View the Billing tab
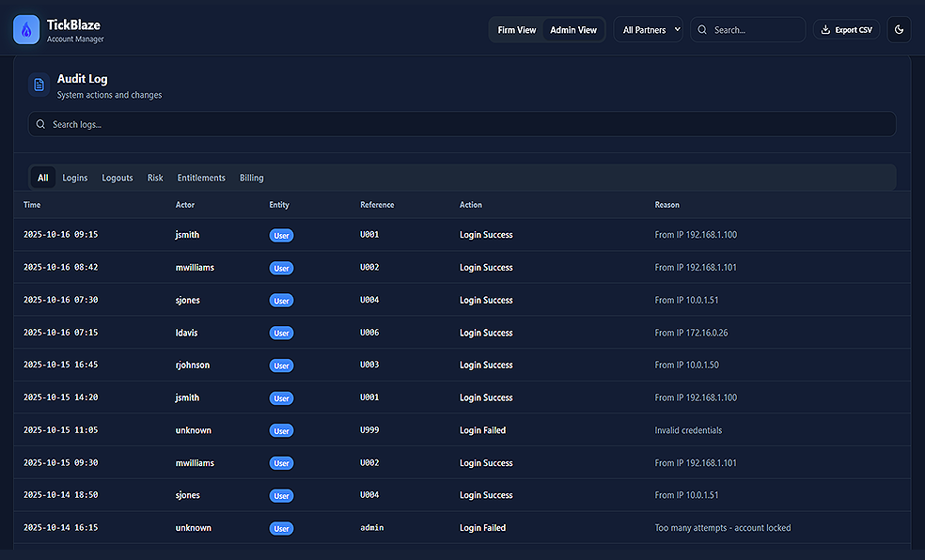The image size is (925, 560). click(252, 178)
